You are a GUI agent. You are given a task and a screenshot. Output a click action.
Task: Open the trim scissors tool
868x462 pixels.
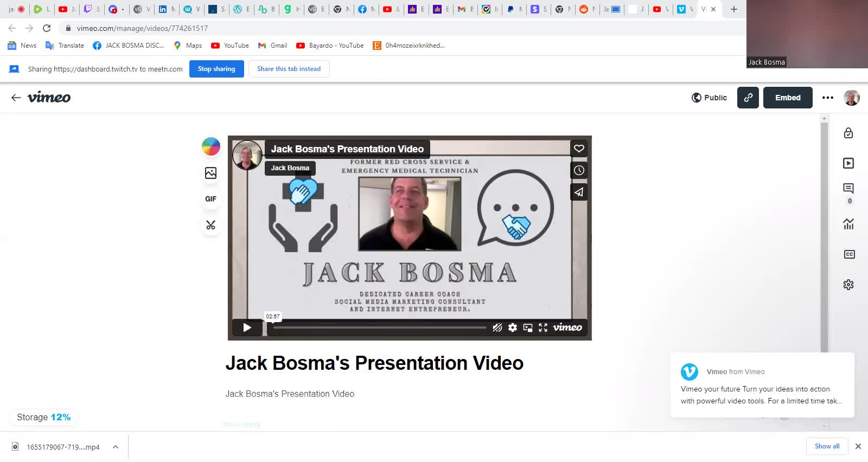click(211, 225)
